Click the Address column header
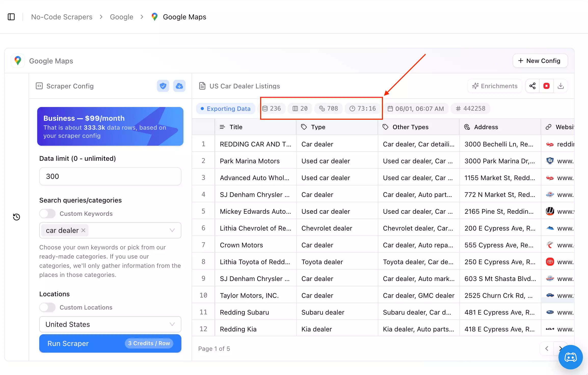 (500, 127)
